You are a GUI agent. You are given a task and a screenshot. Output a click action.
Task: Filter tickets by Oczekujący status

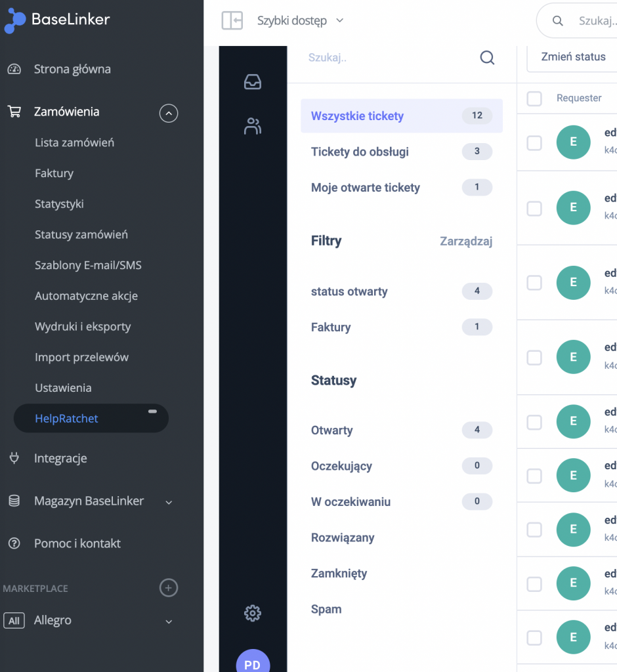402,466
